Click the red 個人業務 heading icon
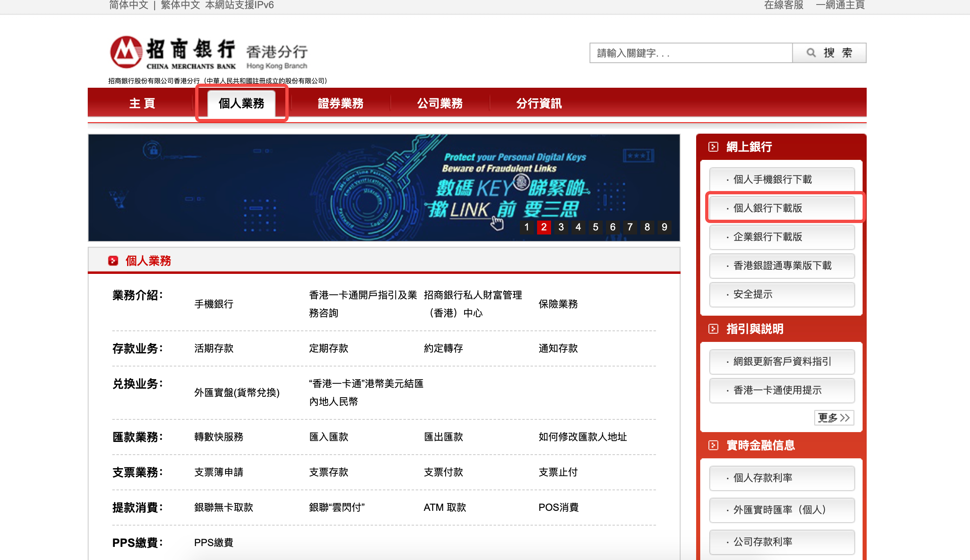 [x=113, y=261]
